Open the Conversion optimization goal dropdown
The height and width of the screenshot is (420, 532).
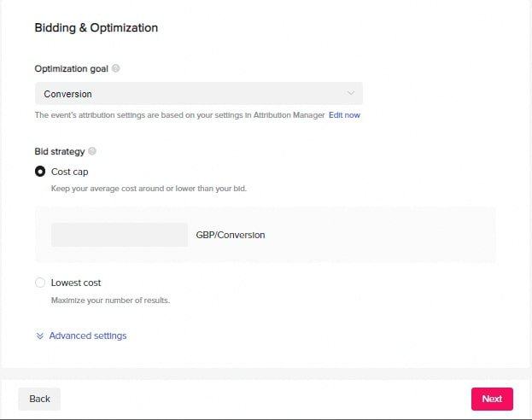(x=199, y=93)
